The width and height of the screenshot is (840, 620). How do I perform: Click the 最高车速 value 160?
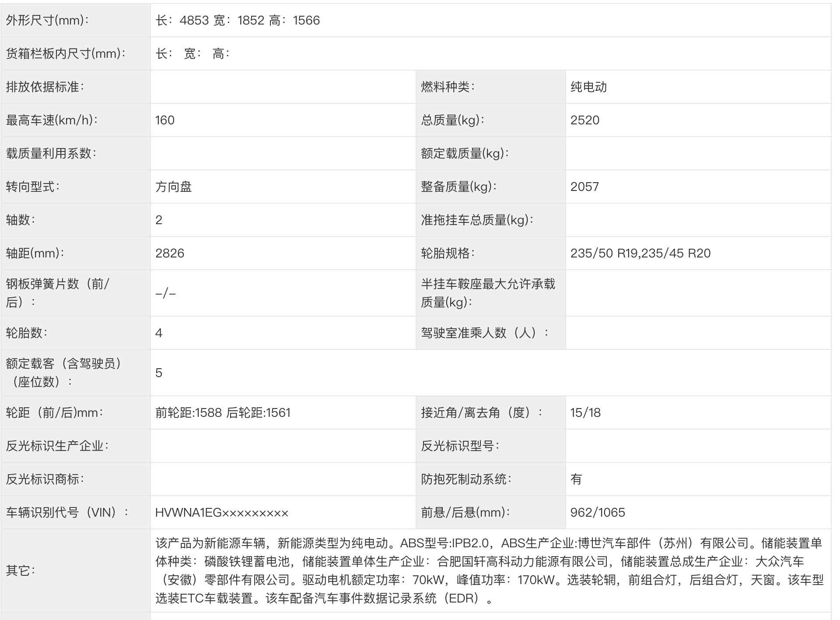(164, 120)
